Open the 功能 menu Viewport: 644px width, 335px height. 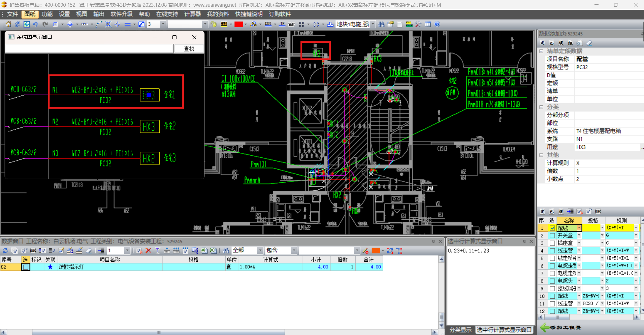point(47,14)
